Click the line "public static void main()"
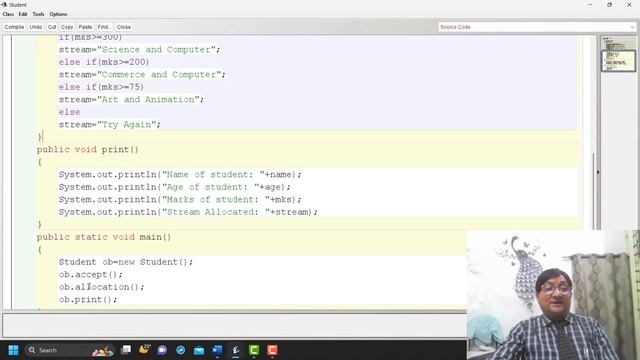This screenshot has height=360, width=640. [x=104, y=237]
